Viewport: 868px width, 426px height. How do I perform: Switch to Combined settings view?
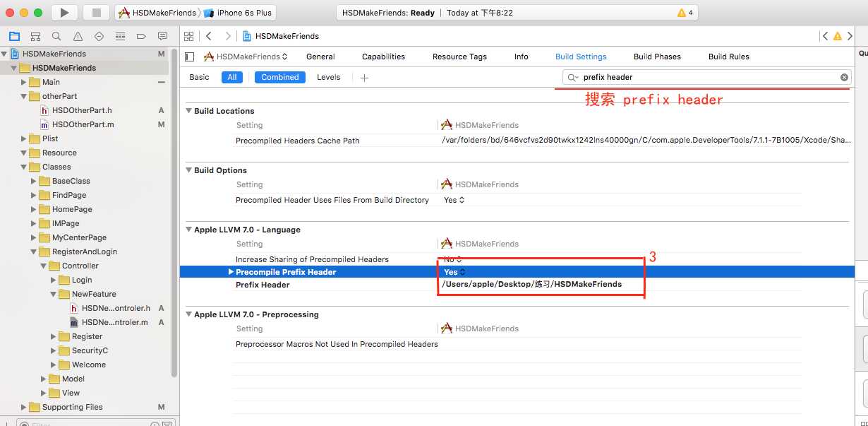[280, 77]
